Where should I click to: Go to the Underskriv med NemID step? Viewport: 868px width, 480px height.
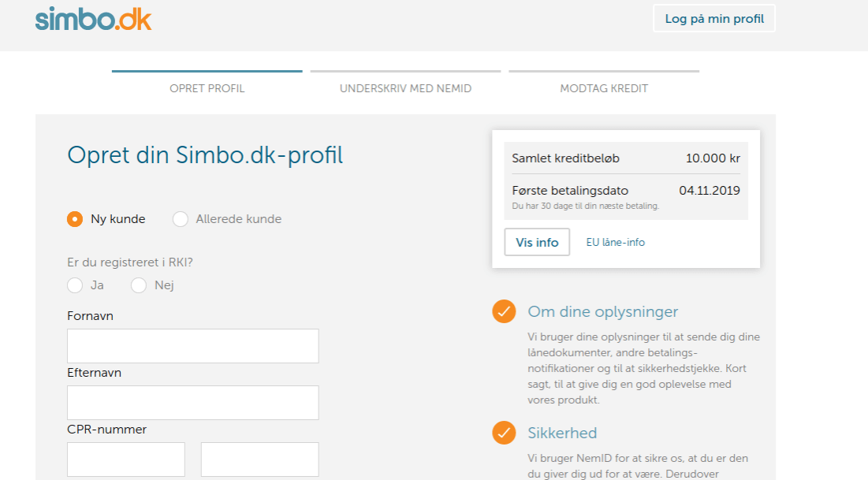[405, 88]
